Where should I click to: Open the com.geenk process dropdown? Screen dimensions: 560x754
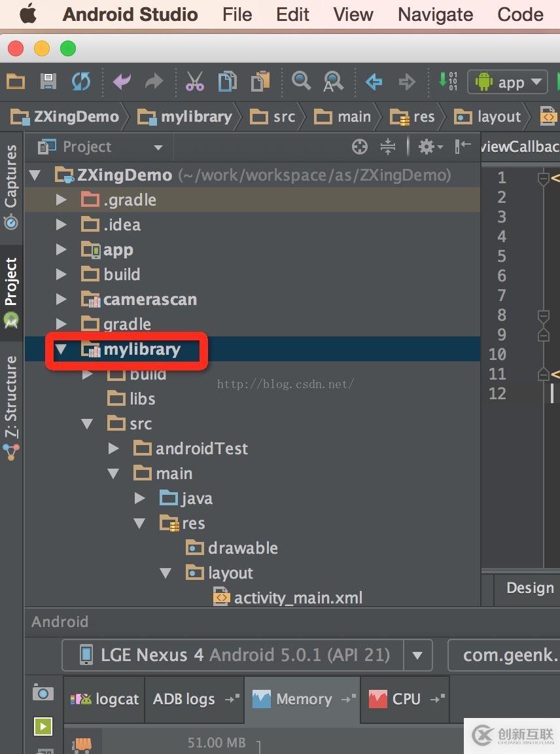pos(504,655)
